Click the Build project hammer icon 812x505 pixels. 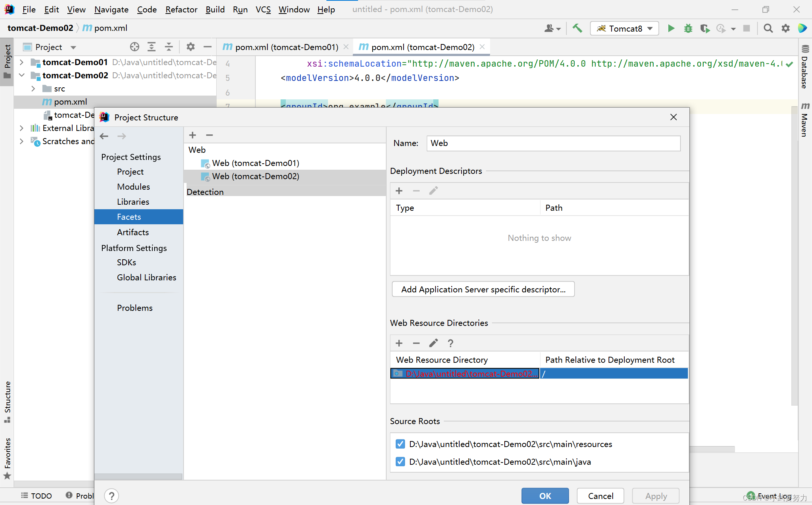click(x=577, y=29)
